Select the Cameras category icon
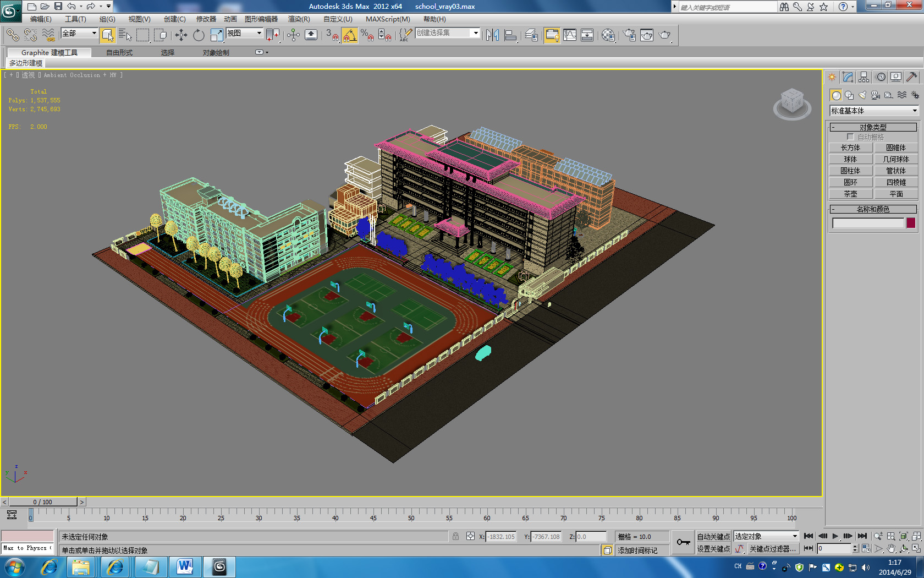Image resolution: width=924 pixels, height=578 pixels. pyautogui.click(x=876, y=95)
